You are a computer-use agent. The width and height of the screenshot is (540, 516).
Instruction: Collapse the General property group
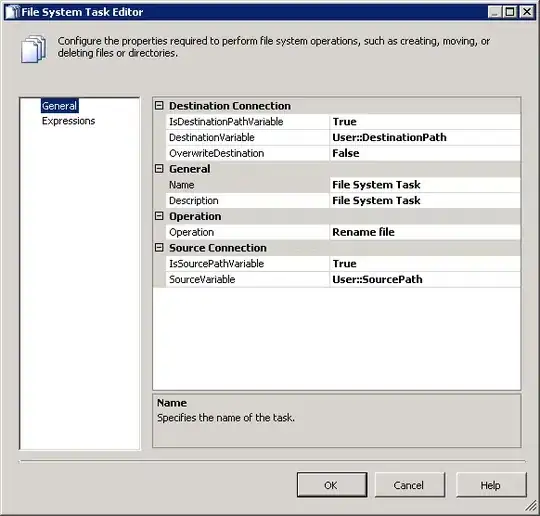(159, 169)
